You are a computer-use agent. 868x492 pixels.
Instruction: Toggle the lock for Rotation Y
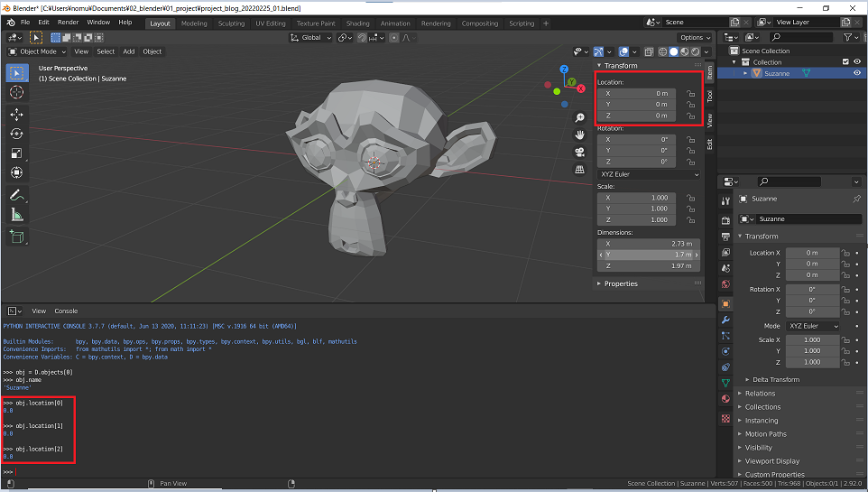click(x=691, y=151)
